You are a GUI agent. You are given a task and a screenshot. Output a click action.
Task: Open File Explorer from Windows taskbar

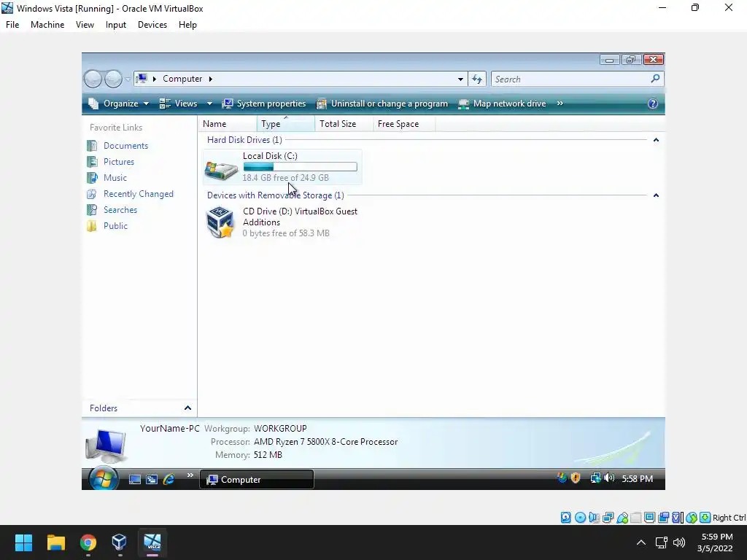(55, 542)
